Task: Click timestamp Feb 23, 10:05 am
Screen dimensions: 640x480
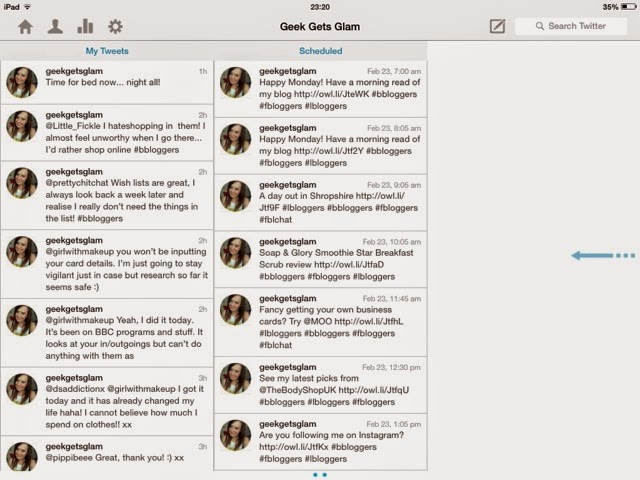Action: pos(392,242)
